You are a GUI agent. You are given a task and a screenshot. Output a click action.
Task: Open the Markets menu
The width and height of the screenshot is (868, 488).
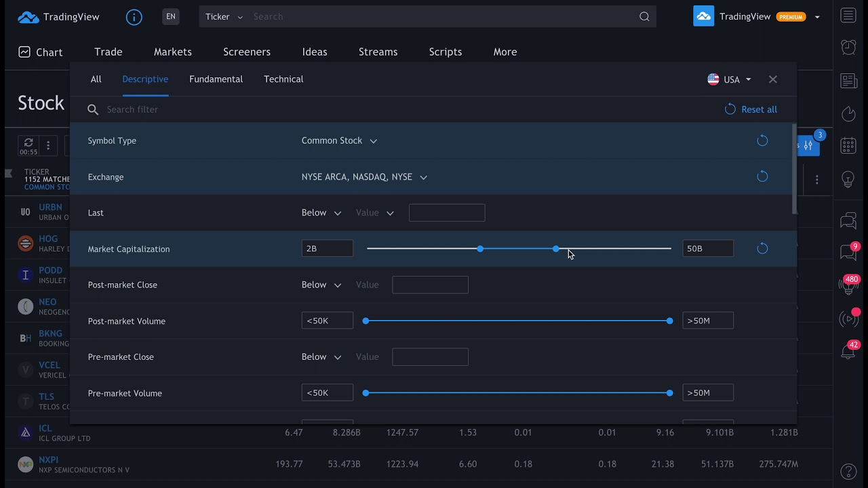[173, 52]
